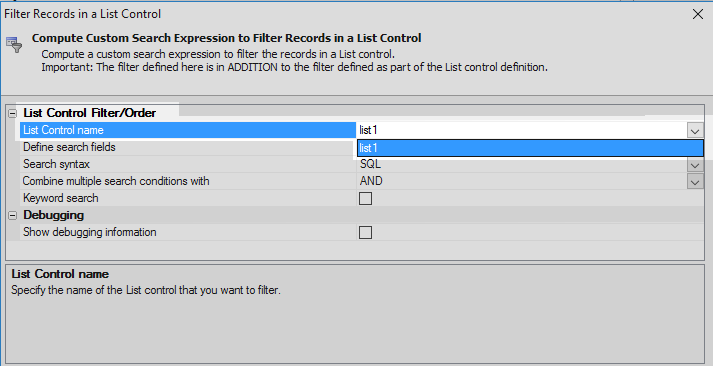Select the Define search fields property row
The width and height of the screenshot is (713, 366).
pyautogui.click(x=188, y=147)
